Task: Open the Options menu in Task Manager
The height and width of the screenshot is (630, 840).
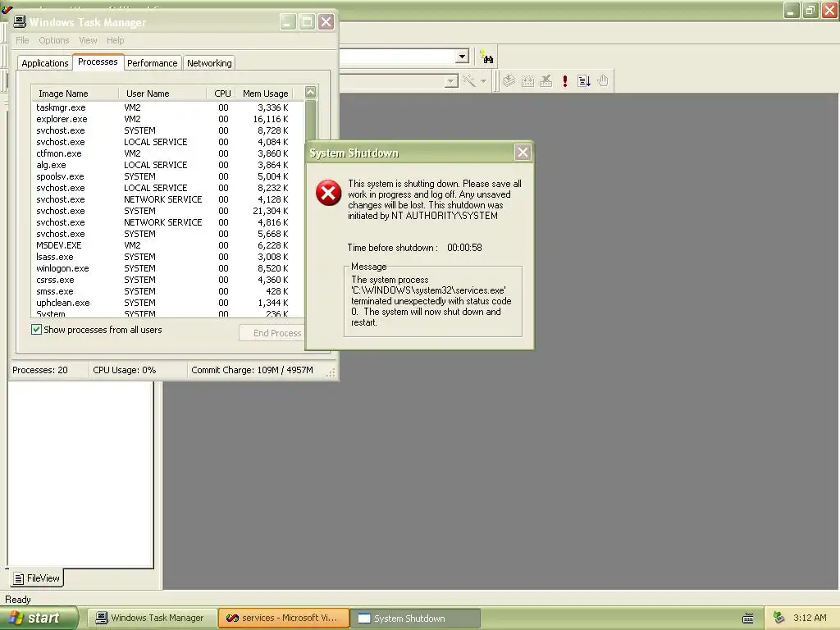Action: tap(54, 40)
